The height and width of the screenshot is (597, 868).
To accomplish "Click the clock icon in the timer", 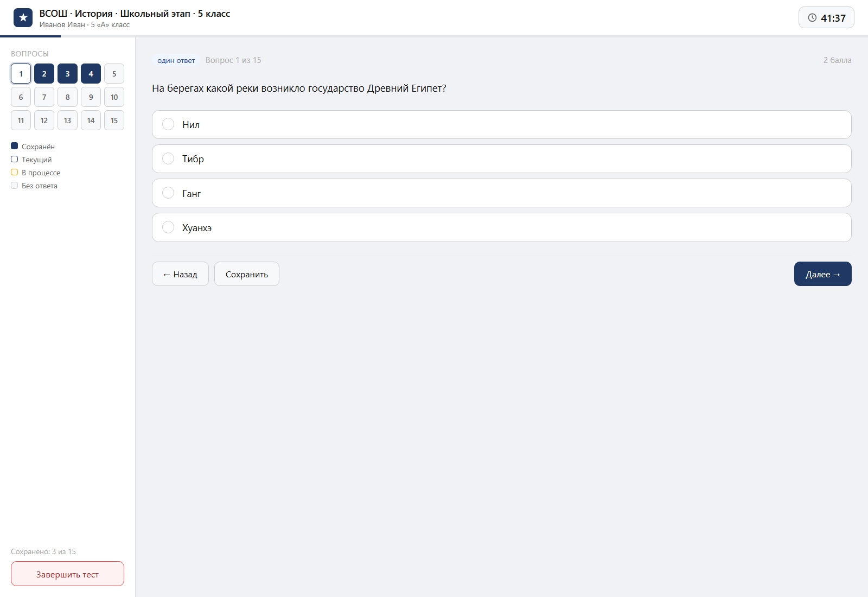I will click(812, 18).
